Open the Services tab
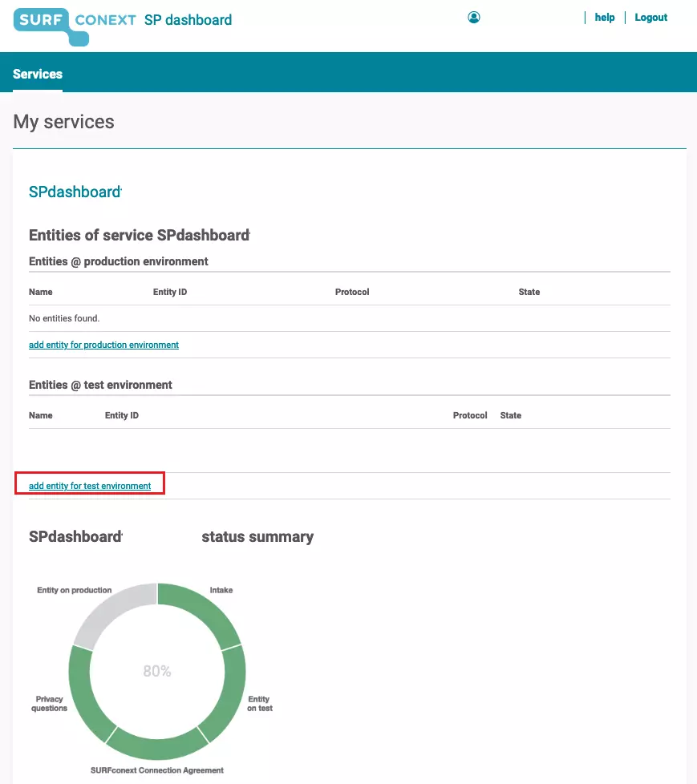 pos(38,74)
